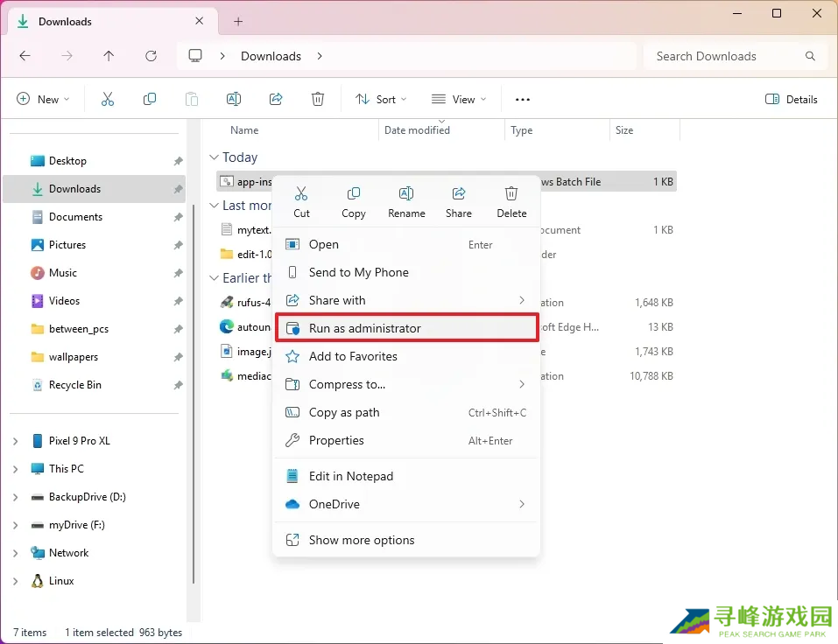The width and height of the screenshot is (838, 644).
Task: Toggle the Details pane button
Action: (792, 100)
